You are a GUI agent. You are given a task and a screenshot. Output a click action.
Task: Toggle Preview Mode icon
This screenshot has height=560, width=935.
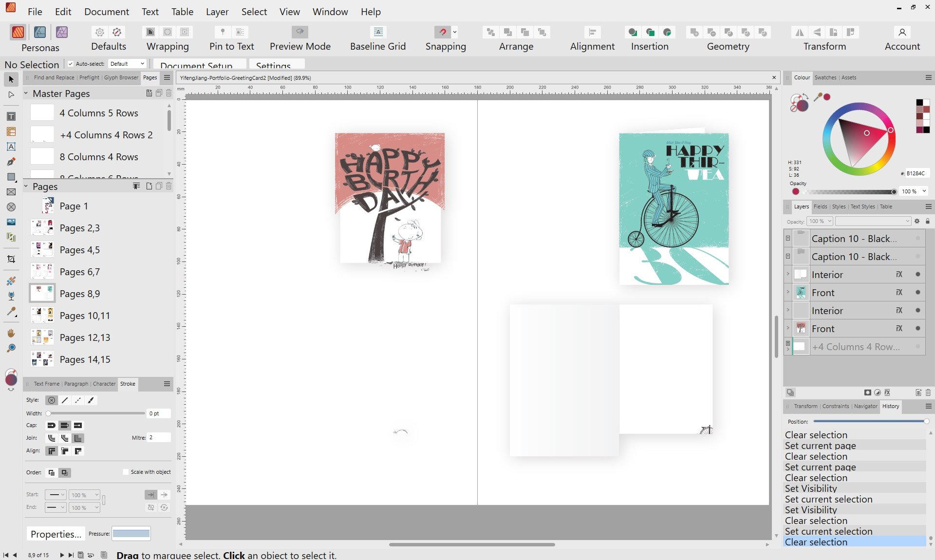pos(300,32)
